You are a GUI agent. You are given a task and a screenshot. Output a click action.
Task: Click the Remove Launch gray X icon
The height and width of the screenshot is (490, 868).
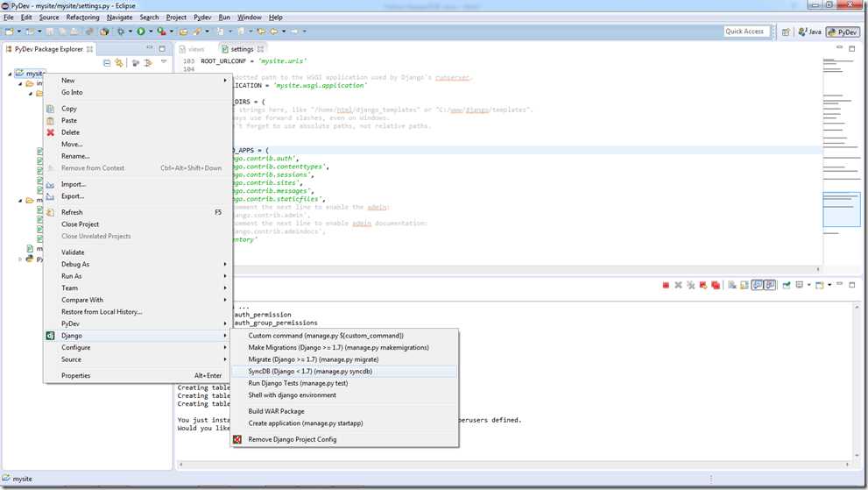[678, 285]
